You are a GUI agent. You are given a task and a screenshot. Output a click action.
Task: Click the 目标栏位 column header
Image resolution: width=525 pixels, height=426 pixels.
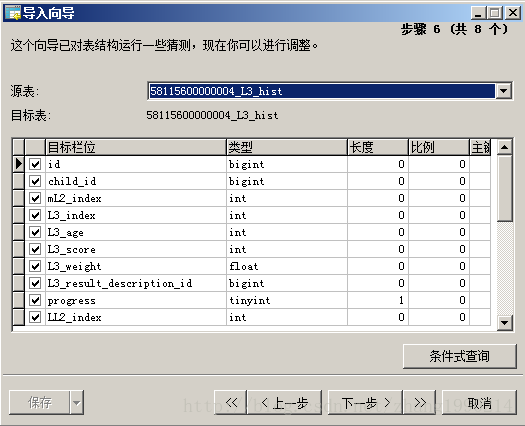(136, 147)
